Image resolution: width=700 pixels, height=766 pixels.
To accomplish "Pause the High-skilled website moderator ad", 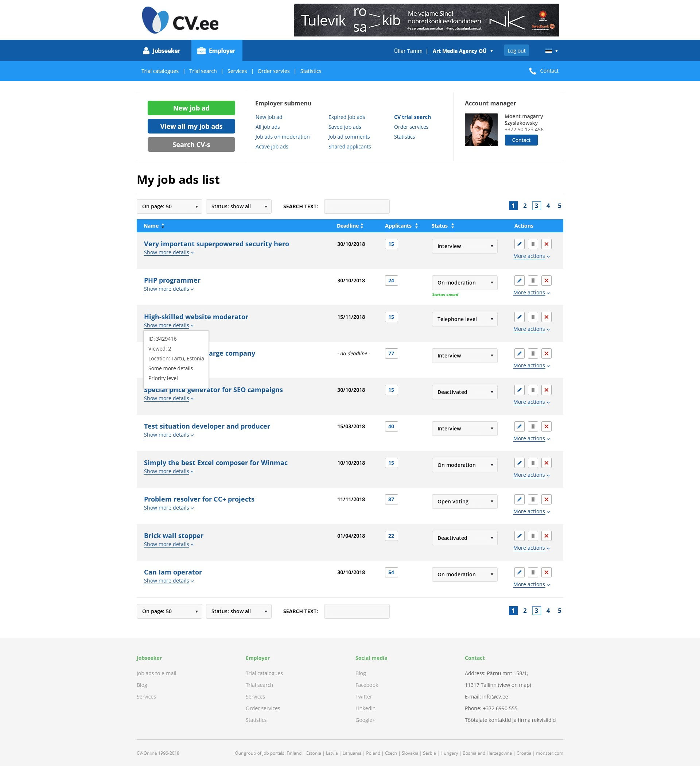I will pyautogui.click(x=533, y=317).
